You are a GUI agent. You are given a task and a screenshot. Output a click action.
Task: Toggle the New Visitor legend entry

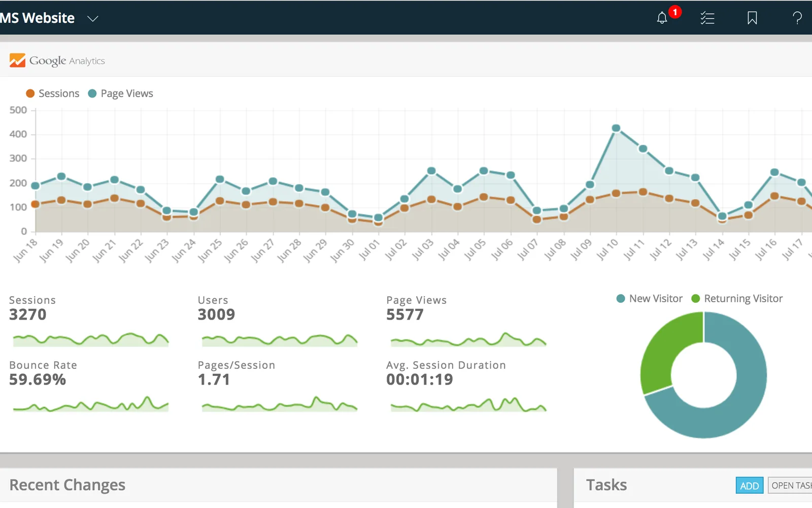coord(650,299)
